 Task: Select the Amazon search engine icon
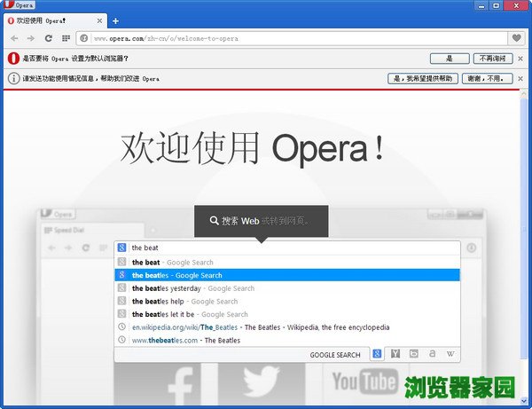[x=432, y=354]
